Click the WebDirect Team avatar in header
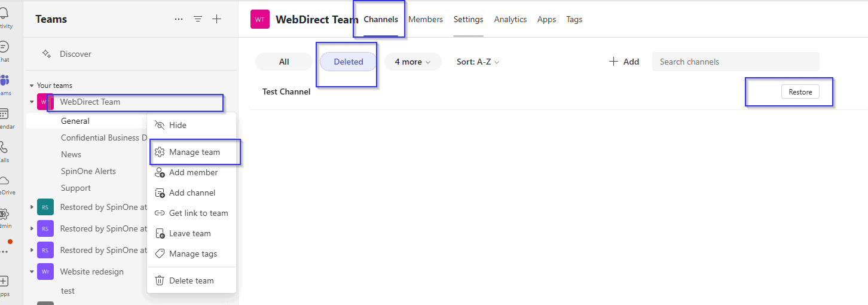This screenshot has height=305, width=868. pos(260,19)
